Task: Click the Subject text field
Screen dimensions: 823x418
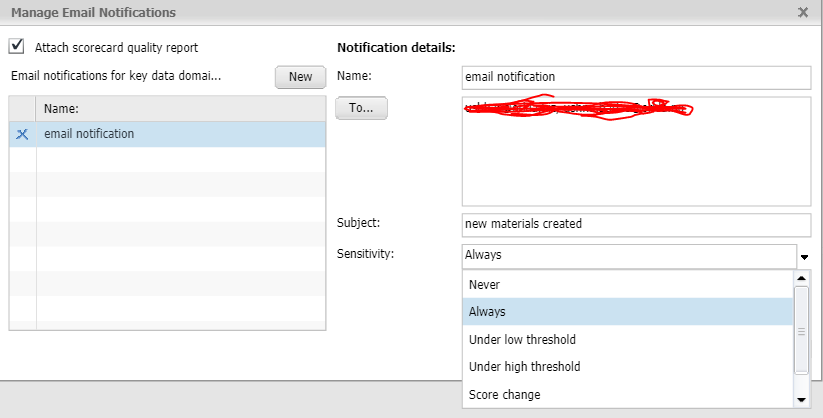Action: (635, 224)
